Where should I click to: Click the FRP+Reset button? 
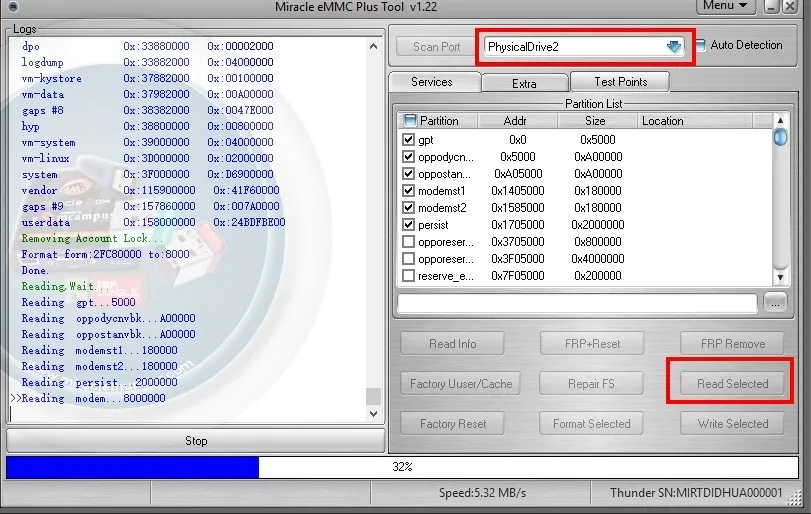click(592, 343)
